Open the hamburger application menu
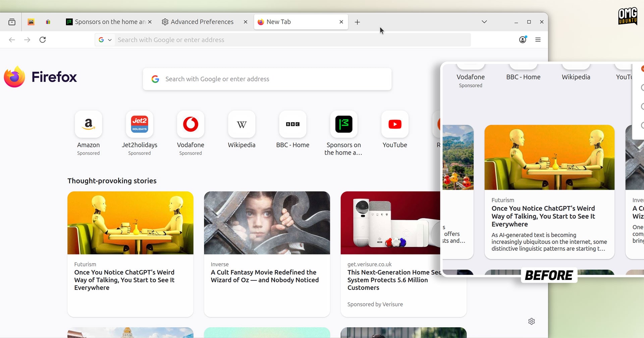Screen dimensions: 644x338 538,40
